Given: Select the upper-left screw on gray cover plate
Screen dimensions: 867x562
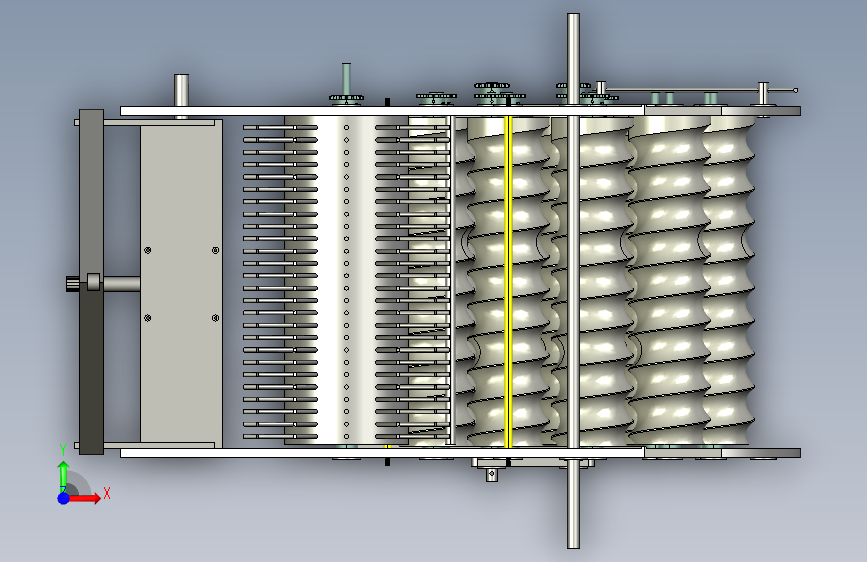Looking at the screenshot, I should click(x=148, y=251).
